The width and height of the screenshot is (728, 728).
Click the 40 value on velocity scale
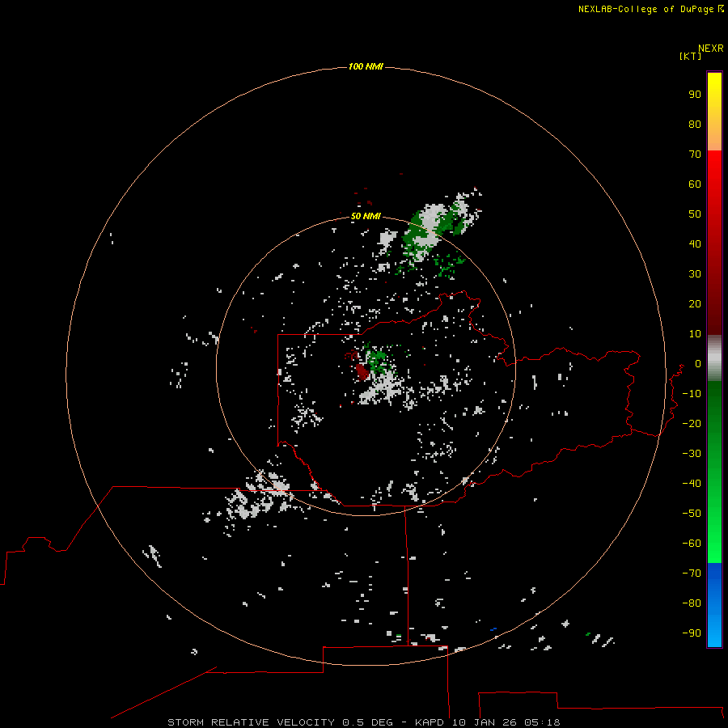click(695, 243)
